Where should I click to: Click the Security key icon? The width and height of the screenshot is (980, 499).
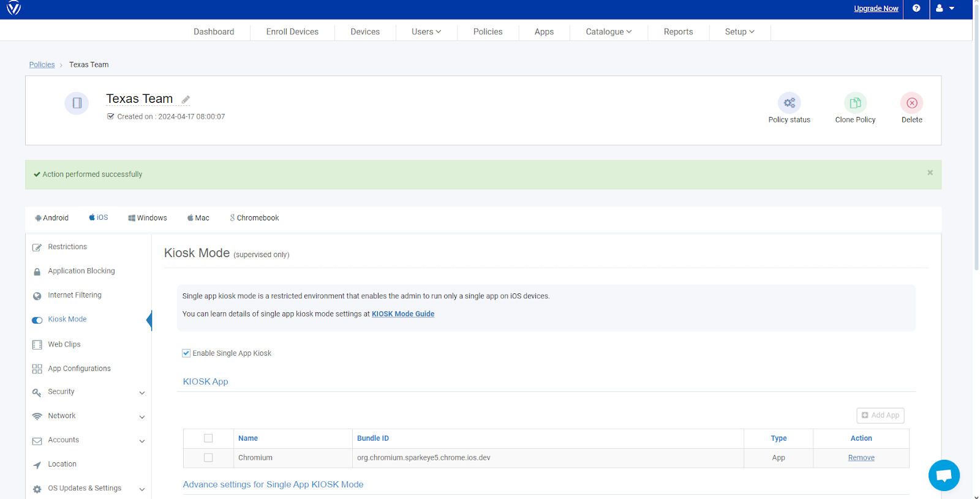(37, 392)
